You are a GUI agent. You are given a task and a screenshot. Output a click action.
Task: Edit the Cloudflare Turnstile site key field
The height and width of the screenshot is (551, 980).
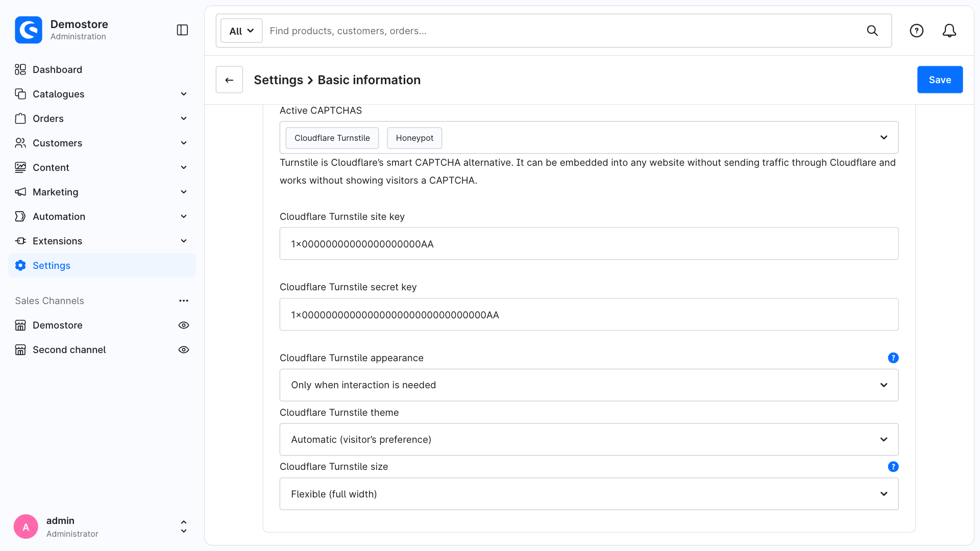589,244
